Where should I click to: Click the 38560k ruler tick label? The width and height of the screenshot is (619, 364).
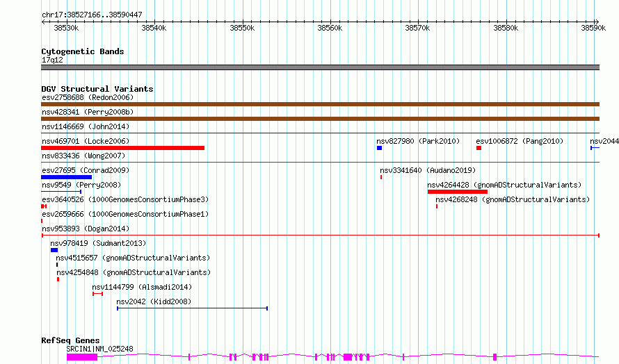click(x=330, y=28)
